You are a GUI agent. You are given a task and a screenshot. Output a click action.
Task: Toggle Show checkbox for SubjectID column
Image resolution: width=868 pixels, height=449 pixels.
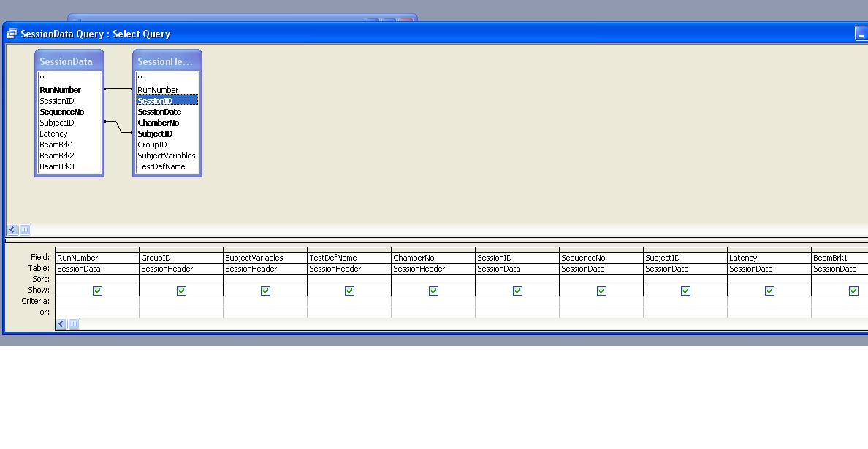coord(685,291)
